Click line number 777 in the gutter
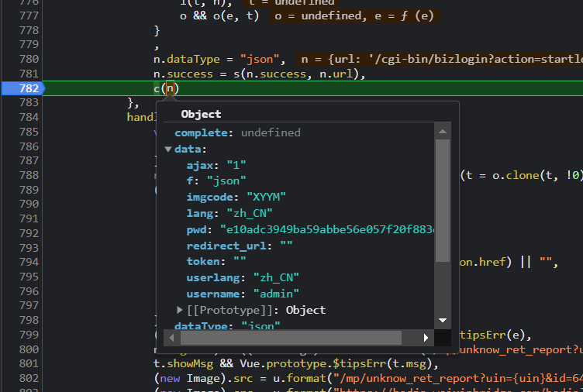 (x=29, y=15)
